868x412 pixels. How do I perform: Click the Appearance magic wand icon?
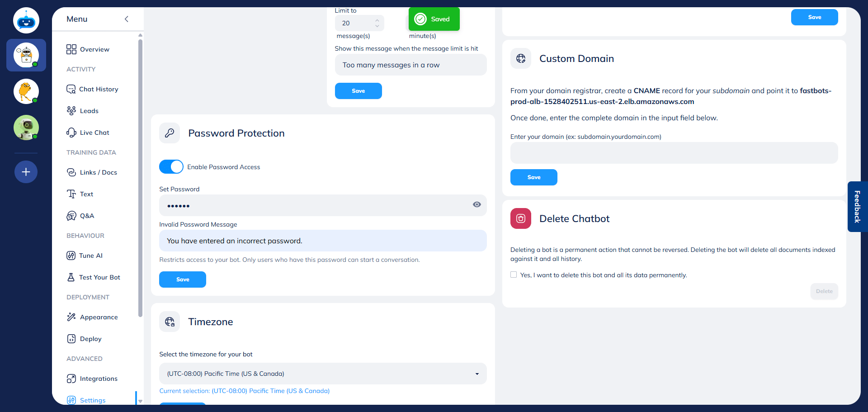[71, 317]
